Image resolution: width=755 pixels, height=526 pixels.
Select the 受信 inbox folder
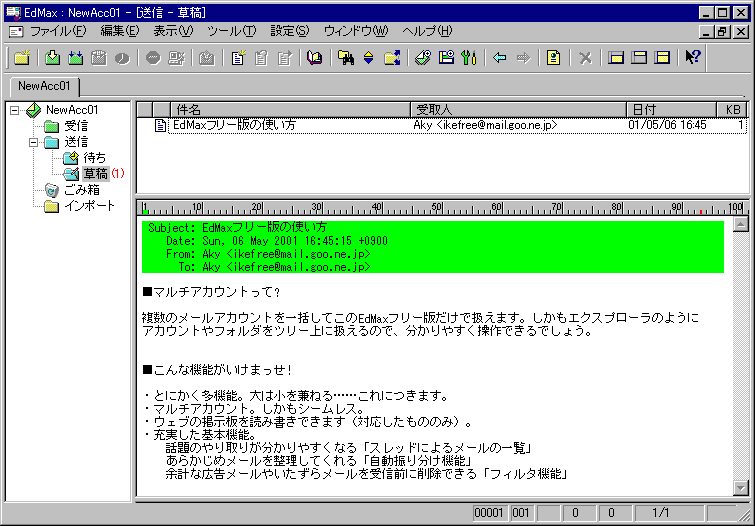coord(76,126)
